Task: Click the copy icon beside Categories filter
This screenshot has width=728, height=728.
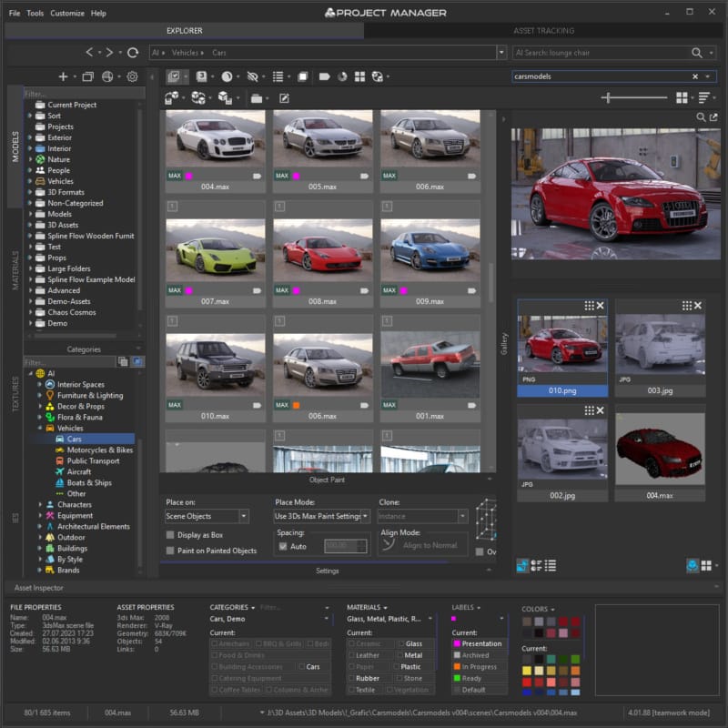Action: (123, 361)
